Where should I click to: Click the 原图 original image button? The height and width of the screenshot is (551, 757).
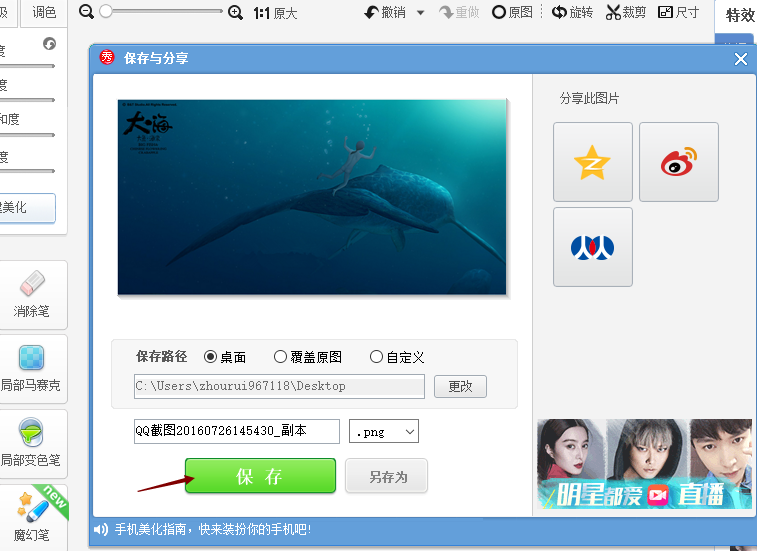pos(512,12)
